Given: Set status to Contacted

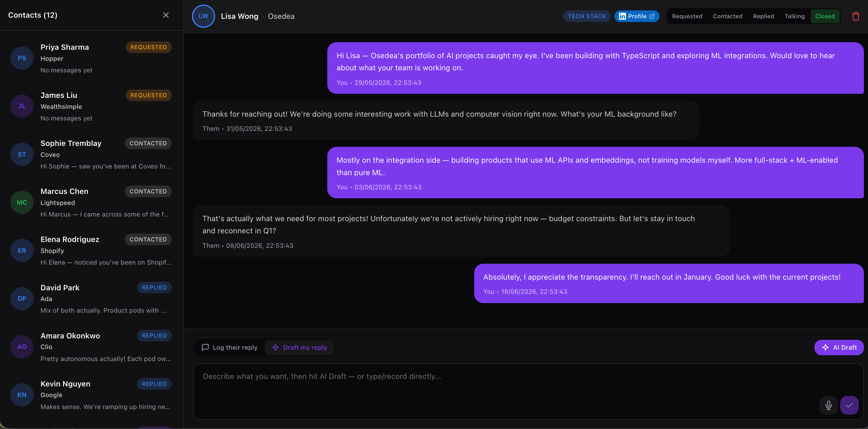Looking at the screenshot, I should (727, 16).
